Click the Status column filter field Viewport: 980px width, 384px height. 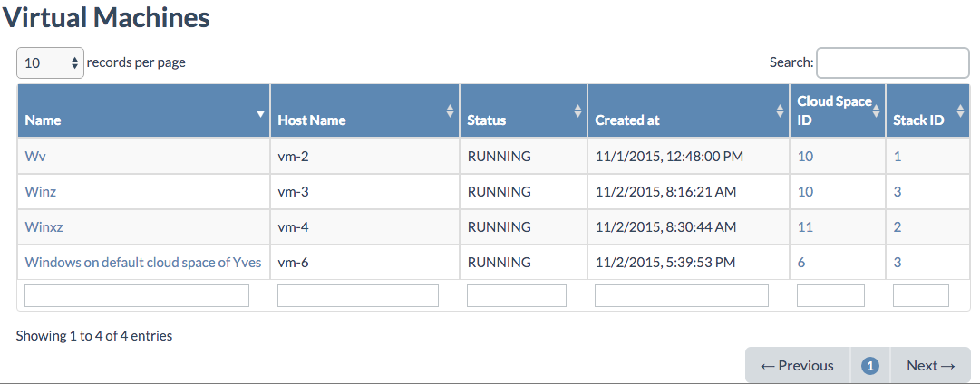tap(516, 295)
